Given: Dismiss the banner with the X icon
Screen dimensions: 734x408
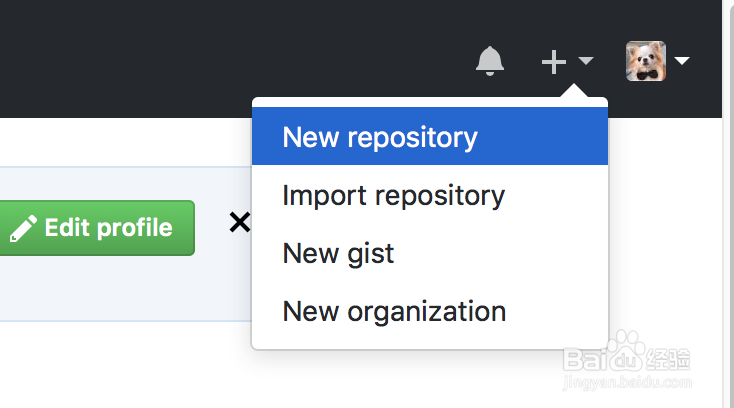Looking at the screenshot, I should click(239, 222).
